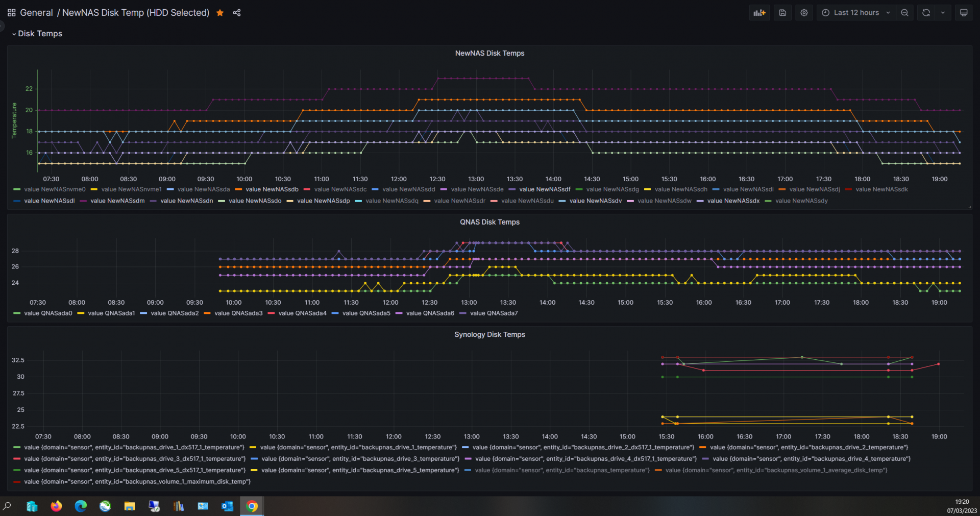Click the NewNAS Disk Temp (HDD Selected) title
This screenshot has height=516, width=980.
136,13
